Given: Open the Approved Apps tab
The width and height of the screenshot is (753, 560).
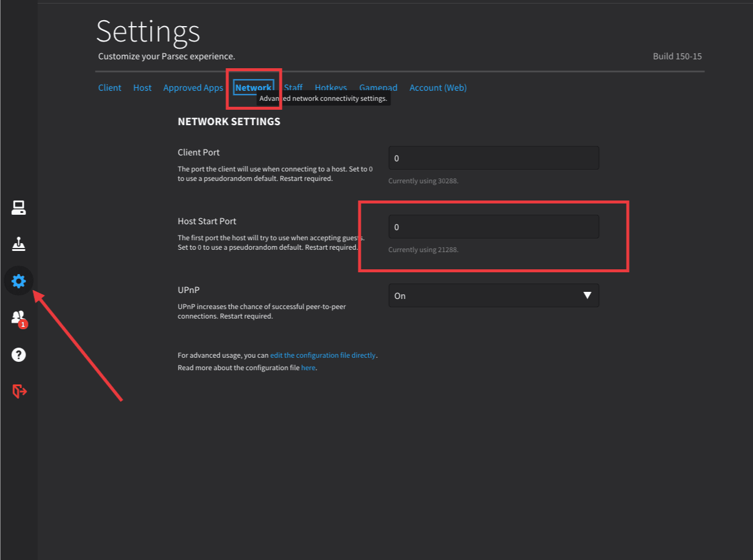Looking at the screenshot, I should click(193, 88).
